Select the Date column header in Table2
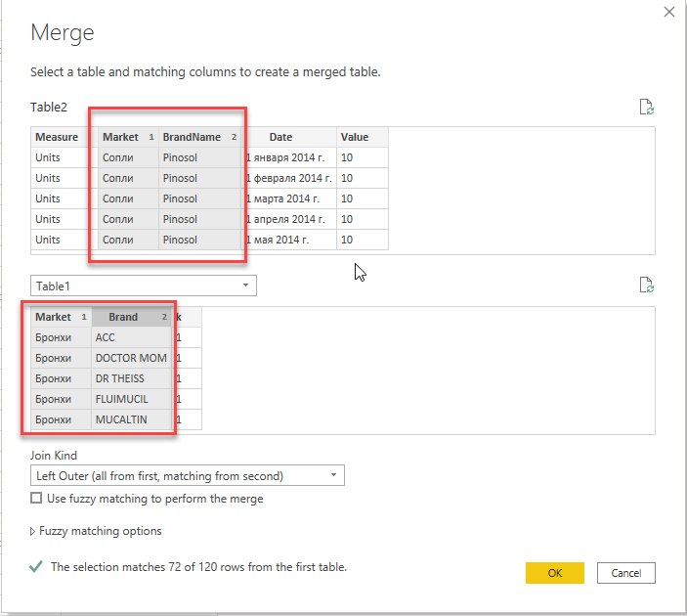 289,137
